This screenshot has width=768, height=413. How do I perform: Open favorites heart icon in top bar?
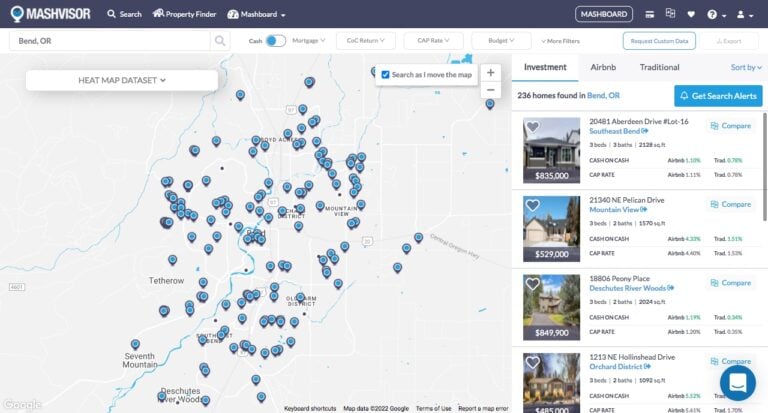(690, 14)
